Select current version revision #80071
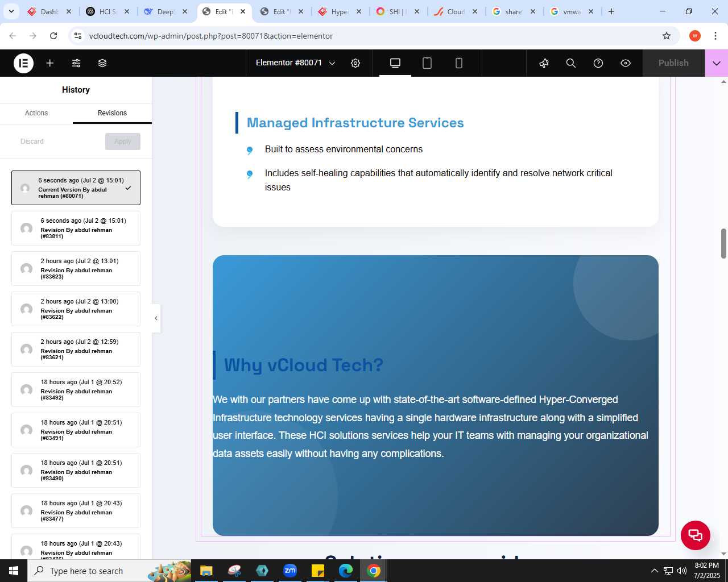Image resolution: width=728 pixels, height=582 pixels. [76, 188]
